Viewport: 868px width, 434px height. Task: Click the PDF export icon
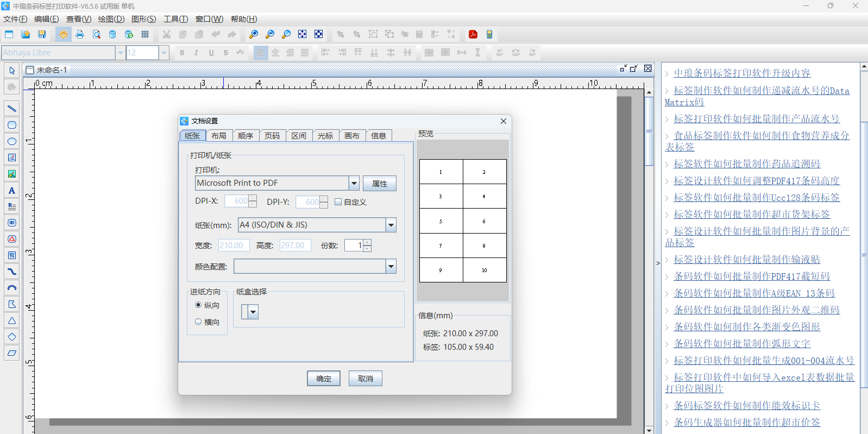coord(473,34)
